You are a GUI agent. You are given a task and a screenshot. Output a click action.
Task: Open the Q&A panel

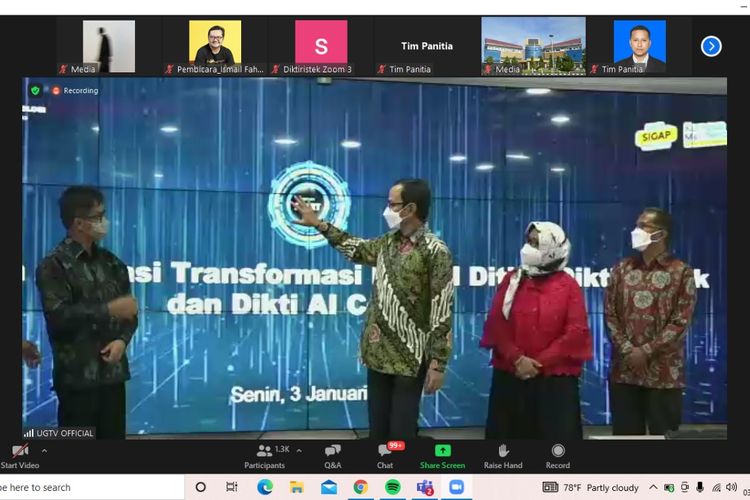click(x=332, y=451)
